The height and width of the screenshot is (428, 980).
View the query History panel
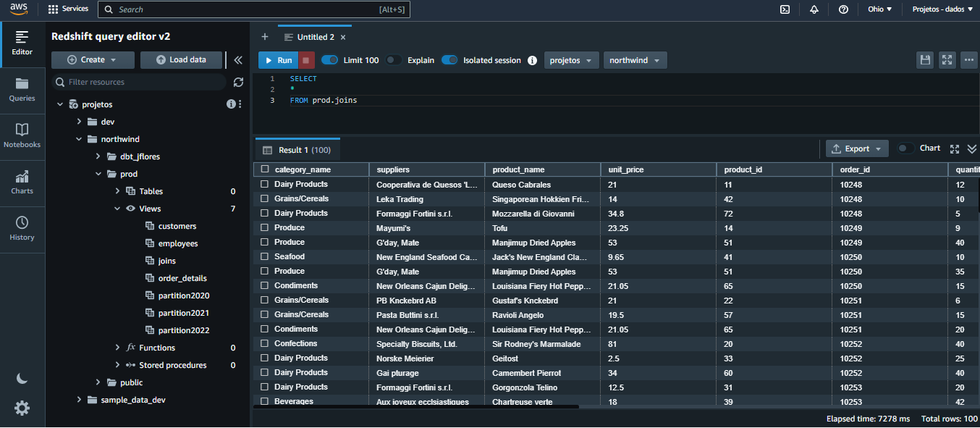(22, 226)
